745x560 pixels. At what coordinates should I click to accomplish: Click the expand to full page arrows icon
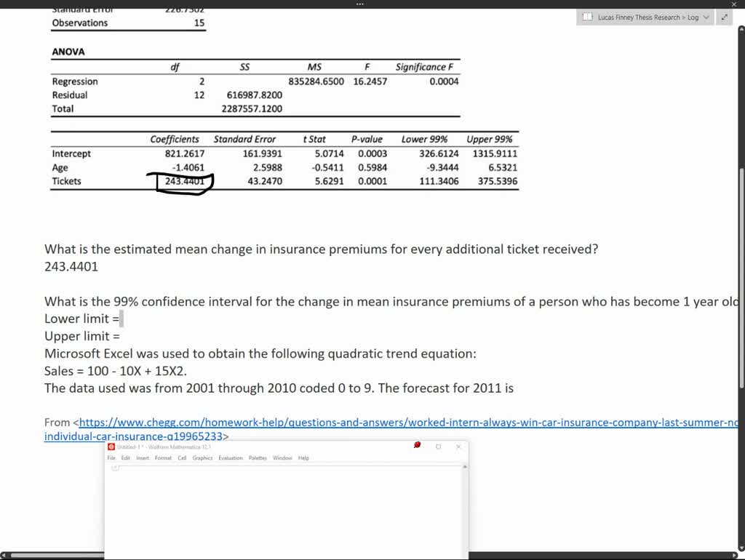[725, 17]
